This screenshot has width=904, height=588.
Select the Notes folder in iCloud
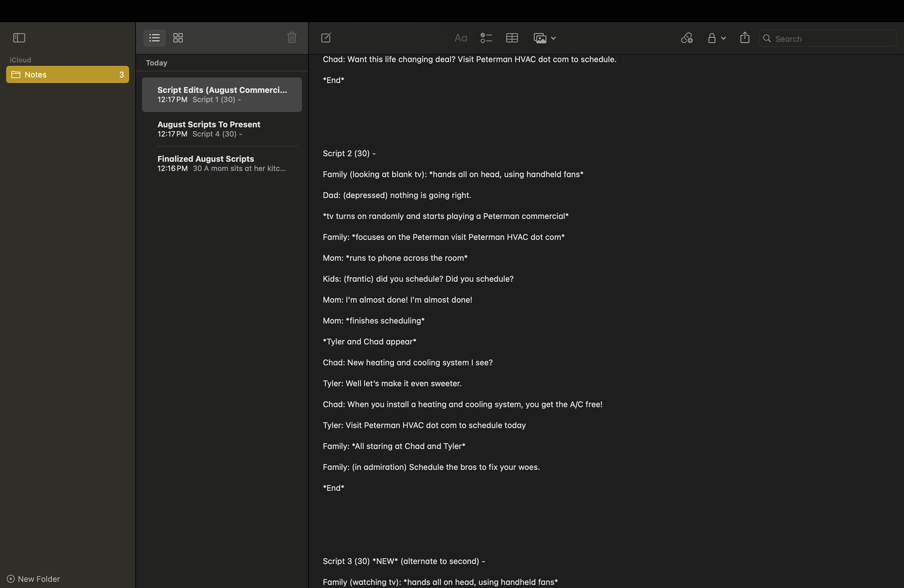[x=67, y=74]
